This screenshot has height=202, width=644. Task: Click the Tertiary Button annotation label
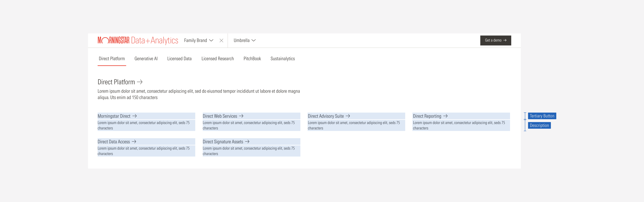click(542, 116)
